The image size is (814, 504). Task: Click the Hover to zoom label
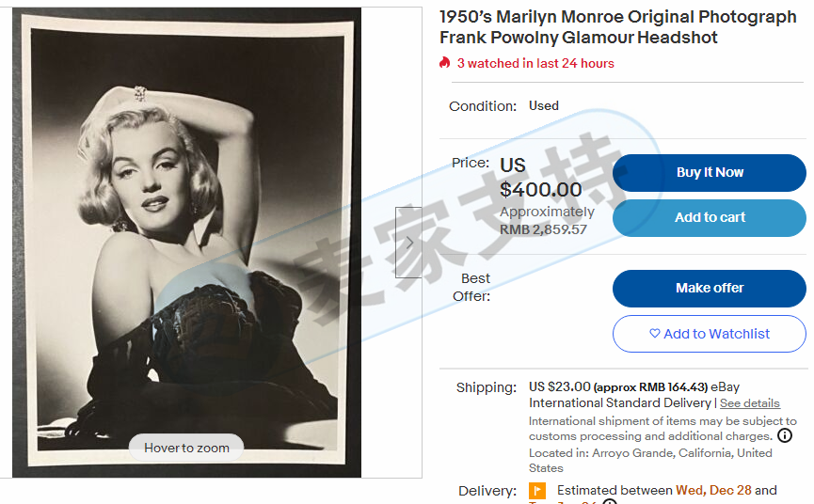coord(186,448)
